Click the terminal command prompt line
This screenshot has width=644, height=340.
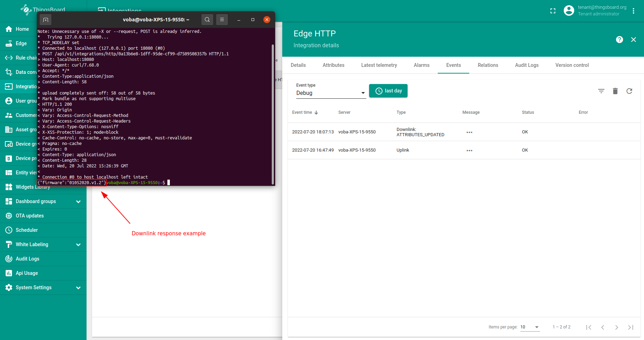tap(138, 183)
